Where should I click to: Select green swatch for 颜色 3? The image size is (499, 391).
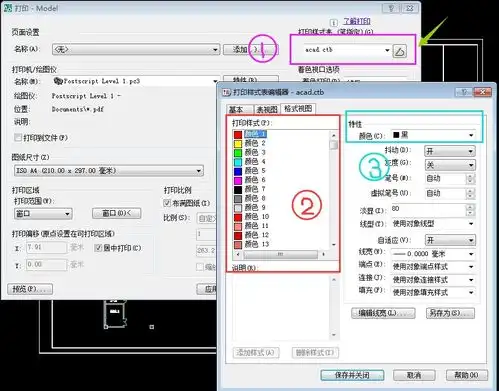(238, 153)
